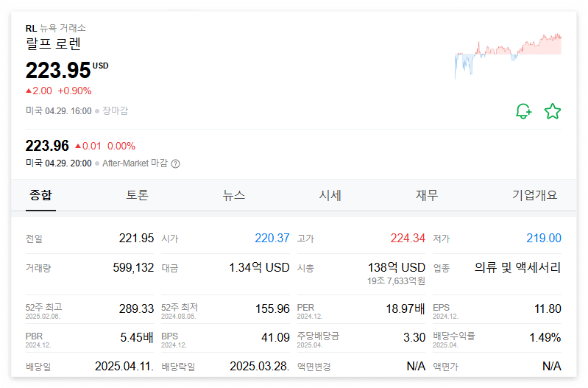Click the 고가 value 224.34

pos(408,238)
